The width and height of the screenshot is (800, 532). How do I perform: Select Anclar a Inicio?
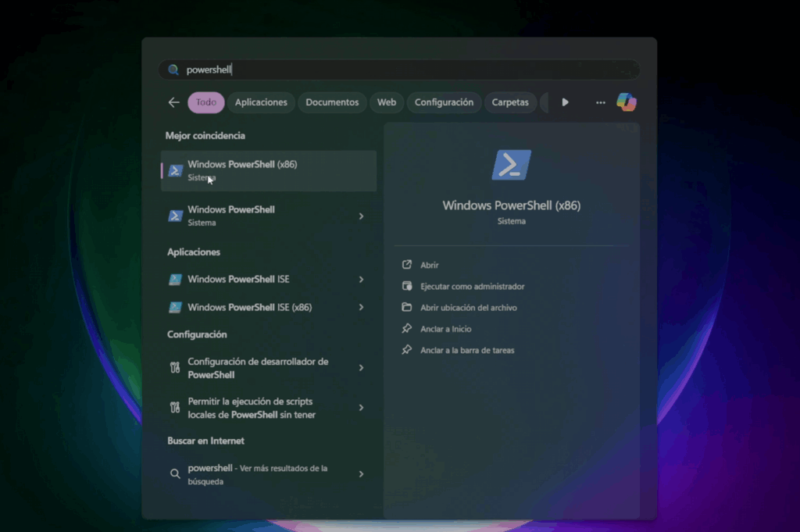[x=446, y=330]
